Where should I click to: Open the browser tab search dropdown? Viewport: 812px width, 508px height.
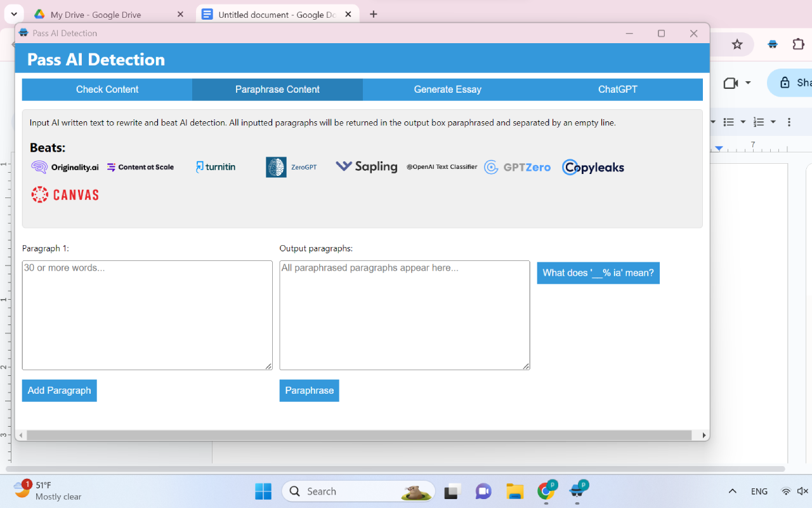(x=13, y=14)
